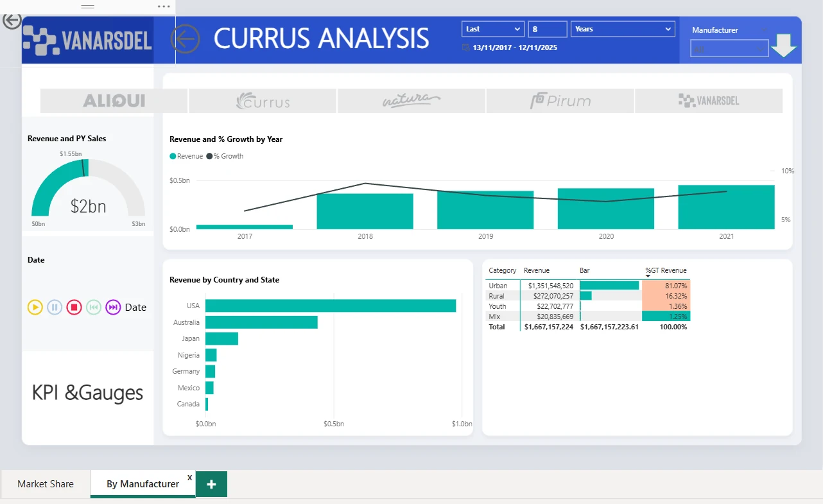The height and width of the screenshot is (504, 823).
Task: Select the Mix category row
Action: point(588,317)
